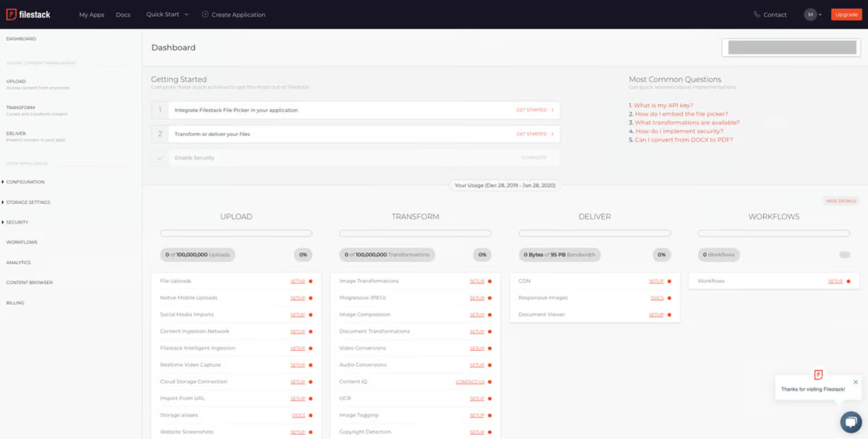The height and width of the screenshot is (439, 868).
Task: Click Setup for Video Conversions
Action: tap(477, 348)
